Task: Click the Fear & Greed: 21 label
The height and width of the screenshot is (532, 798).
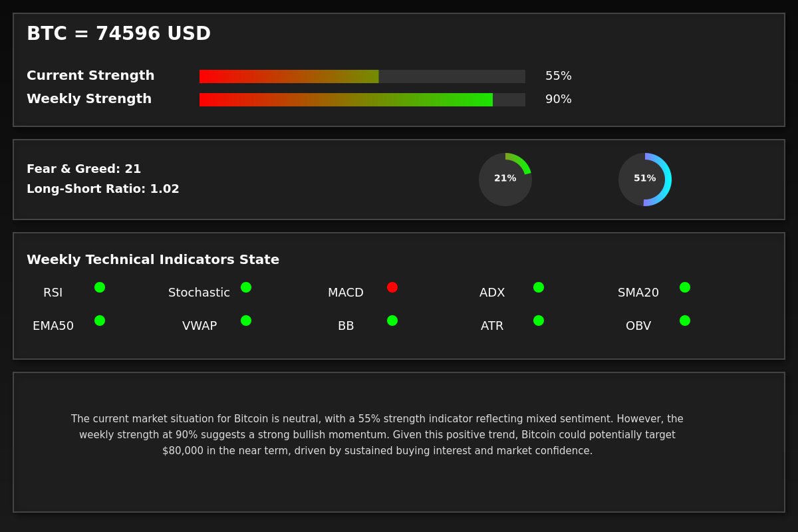Action: [84, 169]
